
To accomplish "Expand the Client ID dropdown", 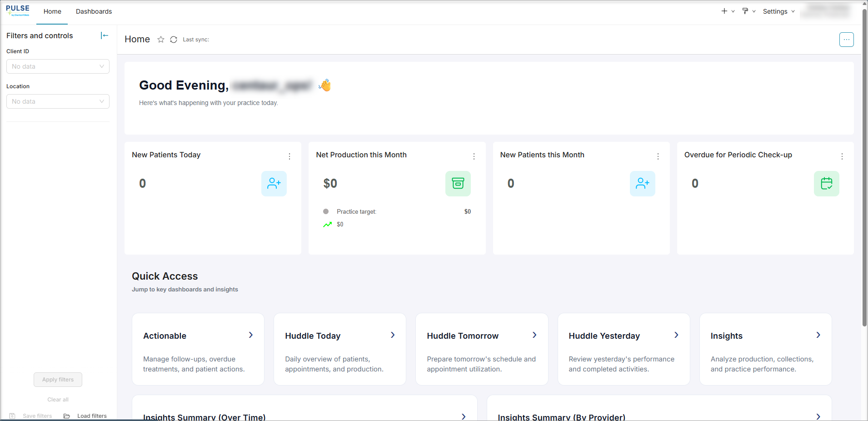I will coord(58,66).
